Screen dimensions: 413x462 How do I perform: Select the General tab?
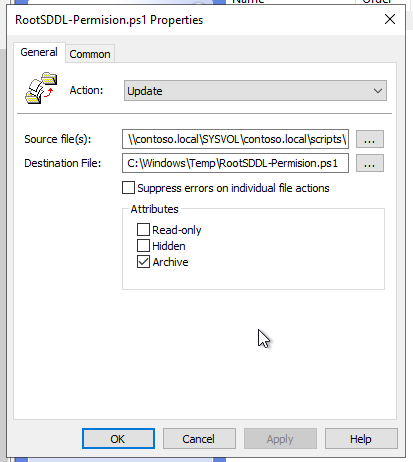(39, 52)
